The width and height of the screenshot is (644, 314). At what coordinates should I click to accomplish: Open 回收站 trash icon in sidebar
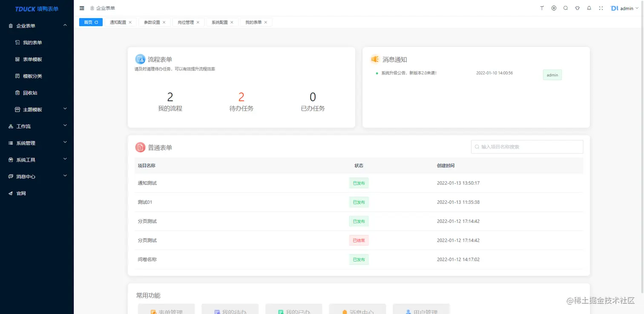pos(17,93)
